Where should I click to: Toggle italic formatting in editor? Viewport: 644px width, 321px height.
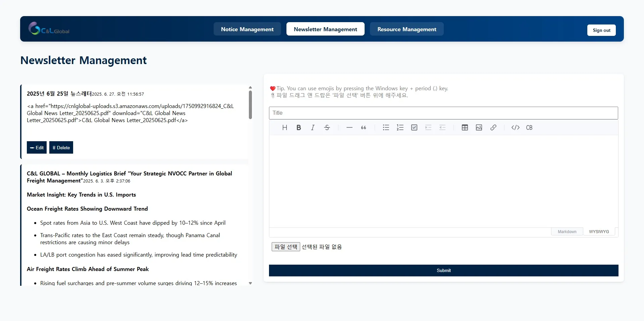click(x=313, y=127)
